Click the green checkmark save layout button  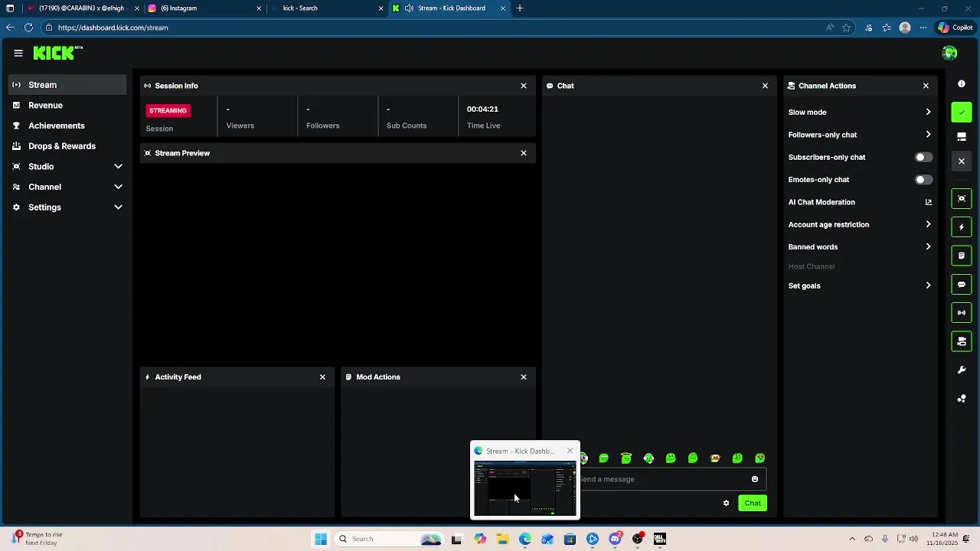point(962,112)
